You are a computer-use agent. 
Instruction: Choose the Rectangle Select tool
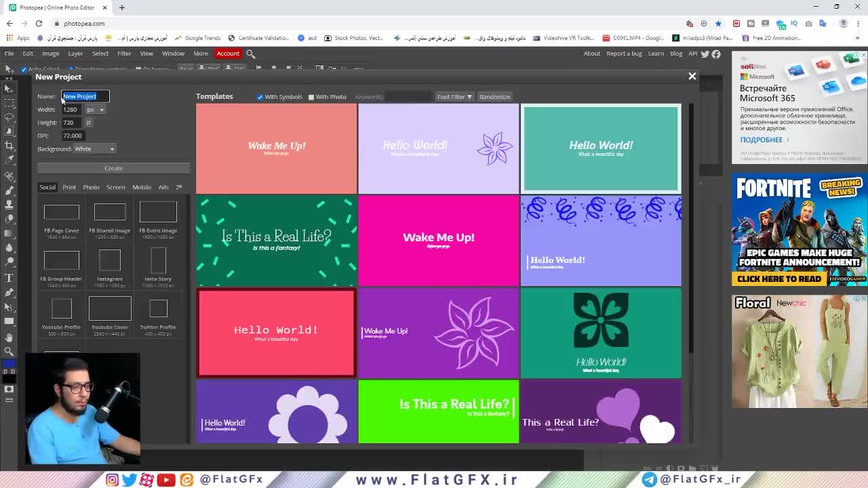(9, 102)
